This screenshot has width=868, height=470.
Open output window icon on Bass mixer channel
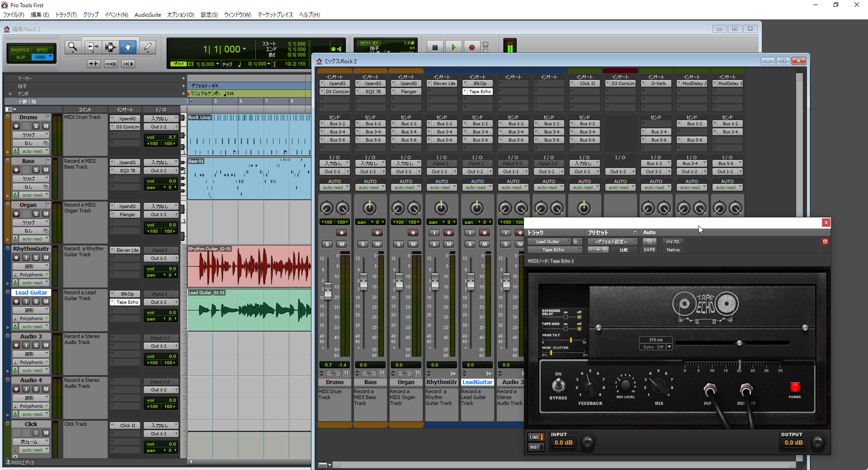point(369,373)
